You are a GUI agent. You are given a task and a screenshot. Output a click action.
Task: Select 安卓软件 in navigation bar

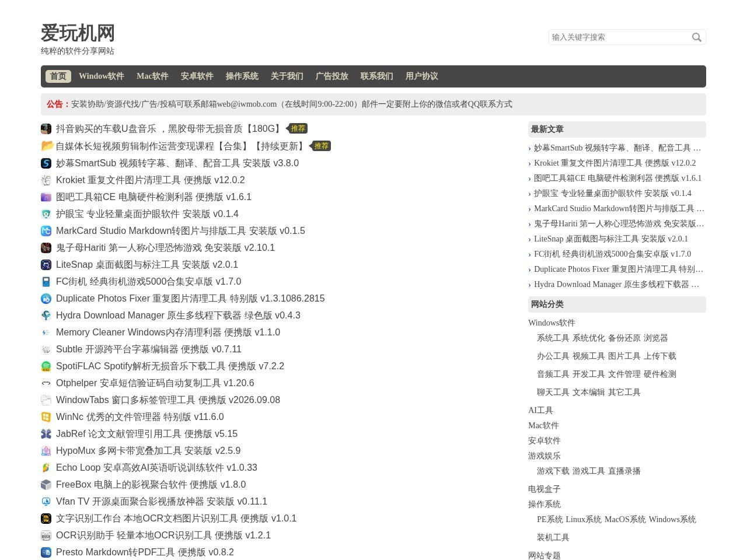tap(197, 76)
